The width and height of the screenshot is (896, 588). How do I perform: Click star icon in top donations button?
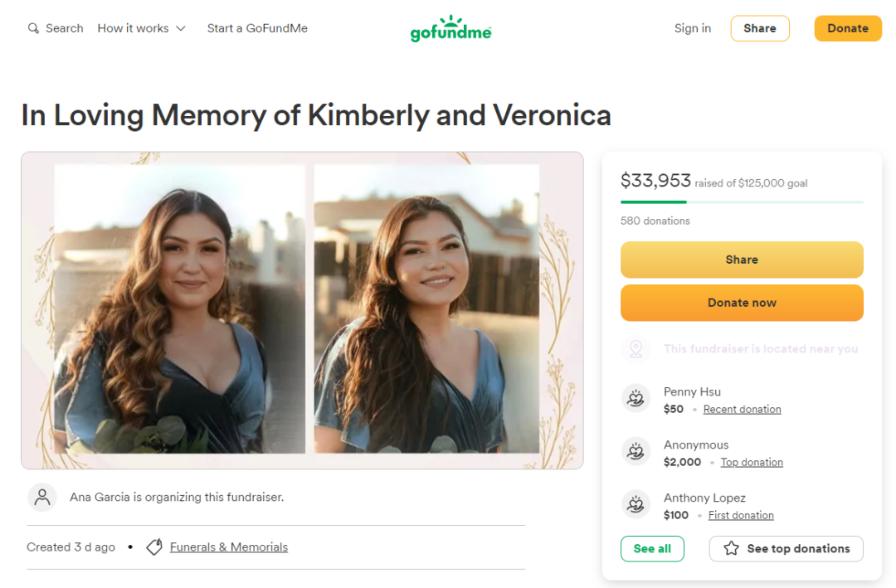pyautogui.click(x=731, y=548)
